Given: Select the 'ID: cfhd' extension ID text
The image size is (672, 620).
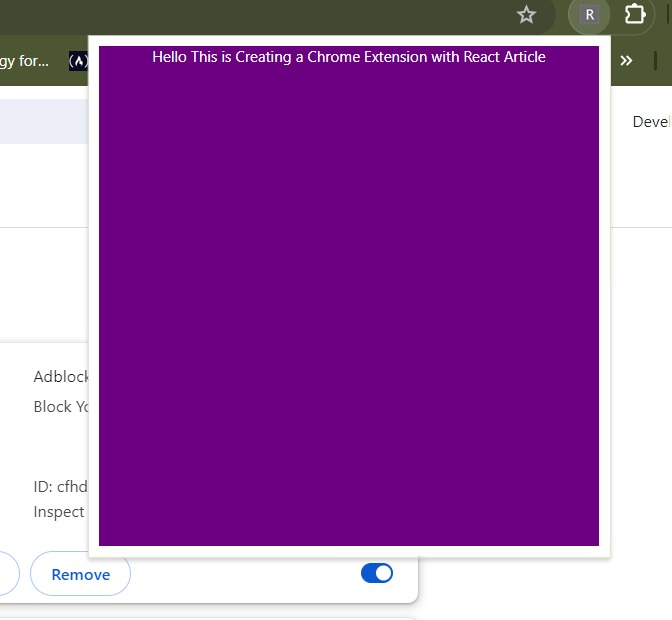Looking at the screenshot, I should pyautogui.click(x=60, y=487).
